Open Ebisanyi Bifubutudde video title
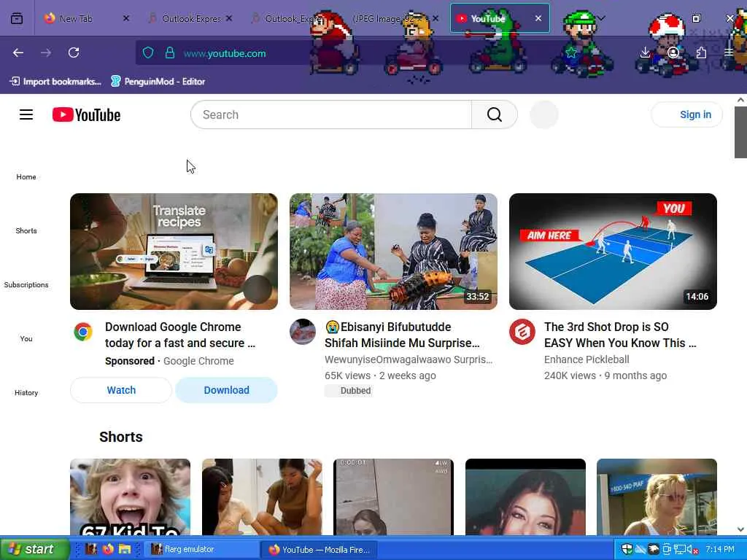Image resolution: width=747 pixels, height=560 pixels. (402, 335)
